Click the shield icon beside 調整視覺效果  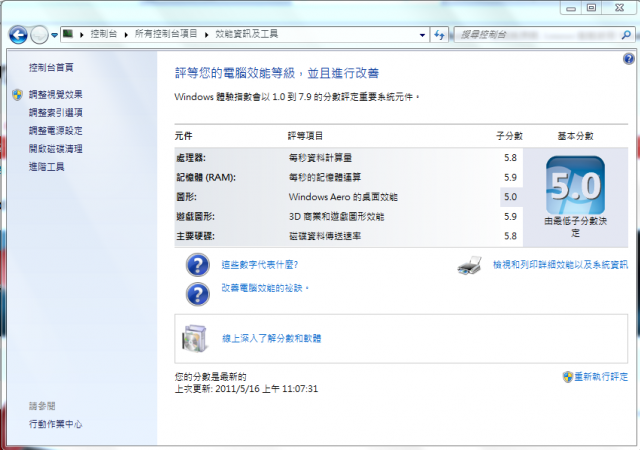coord(17,95)
